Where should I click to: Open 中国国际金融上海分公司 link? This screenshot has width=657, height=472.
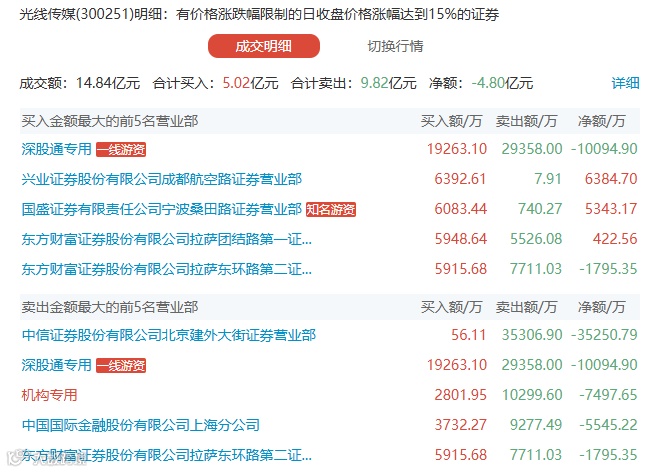[x=141, y=425]
